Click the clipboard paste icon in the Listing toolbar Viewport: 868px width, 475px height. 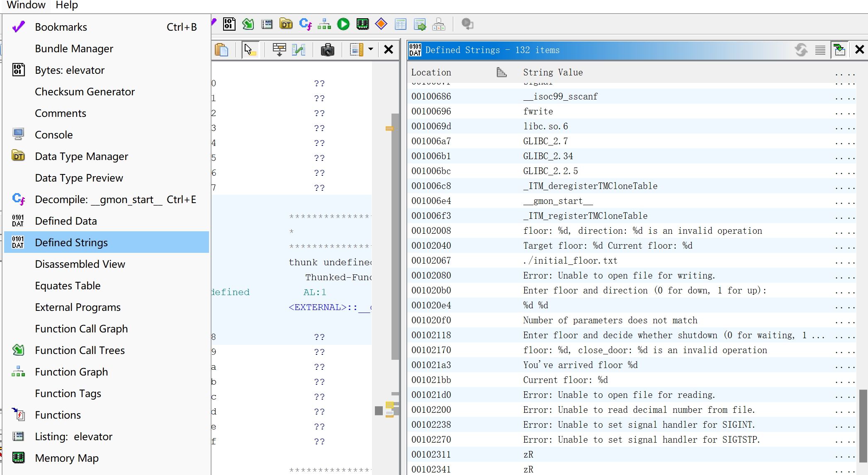point(222,50)
